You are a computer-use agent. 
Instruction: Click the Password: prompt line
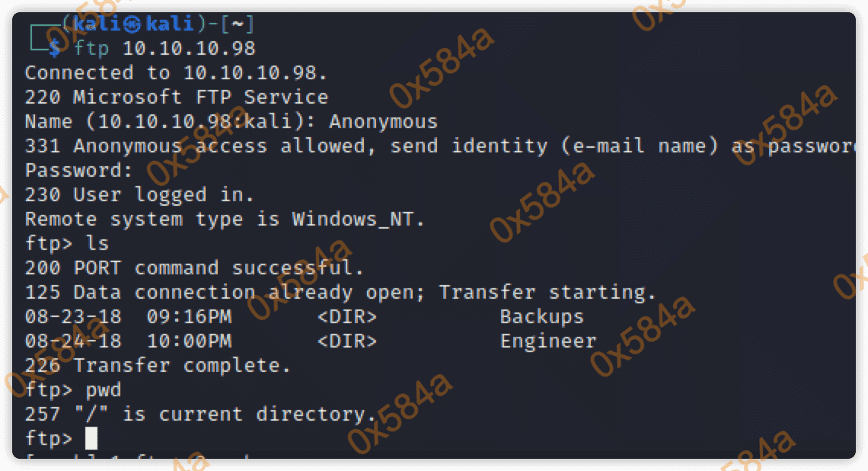[78, 170]
